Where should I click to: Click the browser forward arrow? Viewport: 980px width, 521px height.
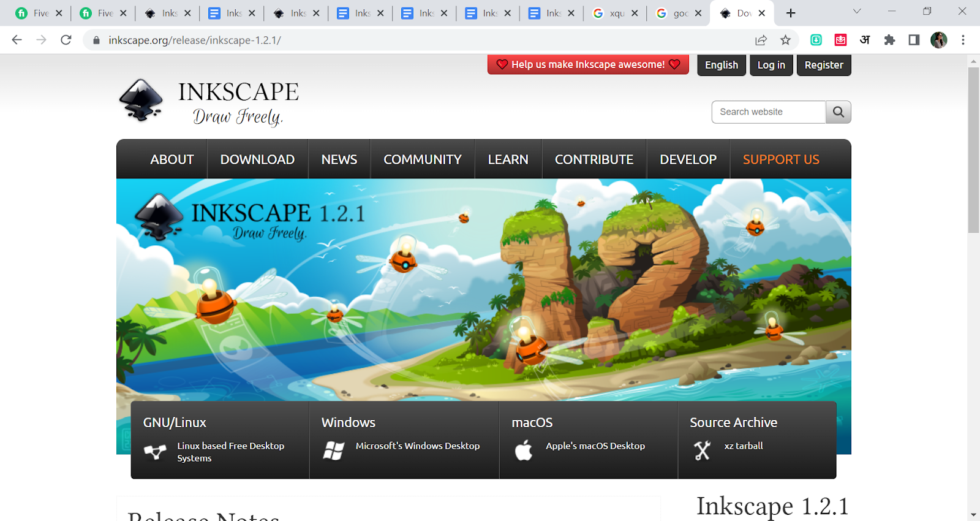(x=41, y=40)
